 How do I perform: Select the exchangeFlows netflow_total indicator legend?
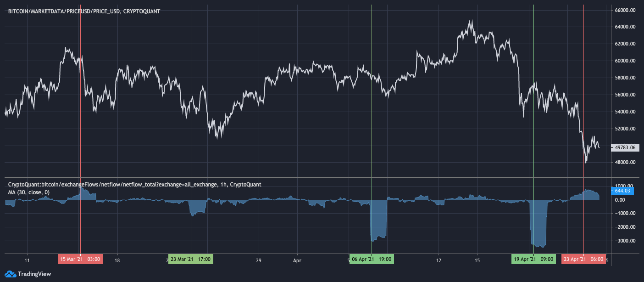click(134, 185)
